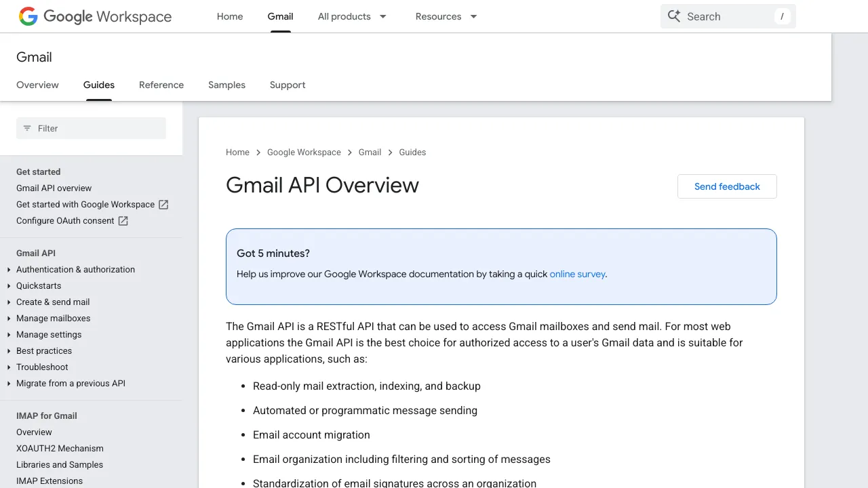Open Libraries and Samples sidebar link
The height and width of the screenshot is (488, 868).
point(60,465)
